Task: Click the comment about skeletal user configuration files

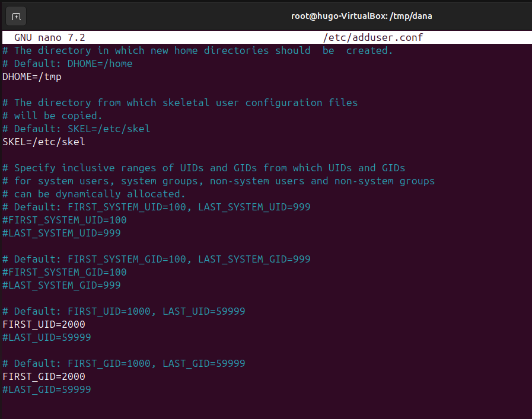Action: click(180, 103)
